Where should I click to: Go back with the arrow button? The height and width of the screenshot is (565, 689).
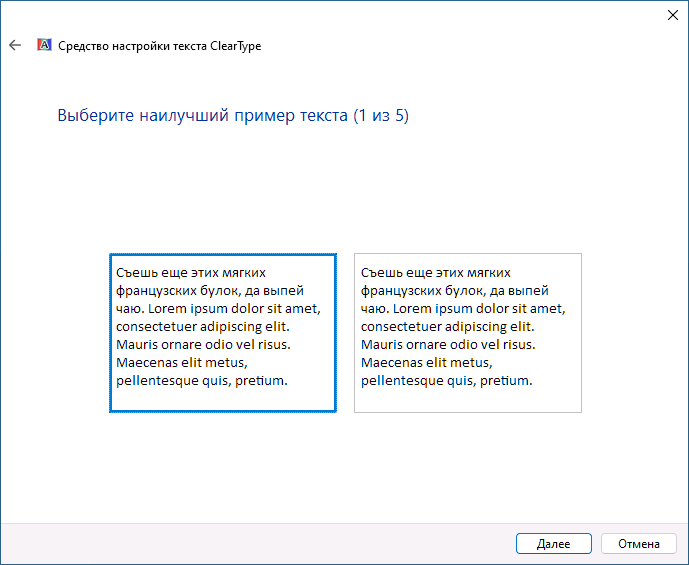click(x=15, y=45)
